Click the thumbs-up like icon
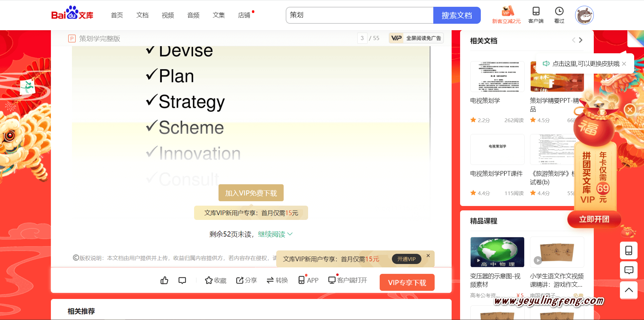 (165, 280)
